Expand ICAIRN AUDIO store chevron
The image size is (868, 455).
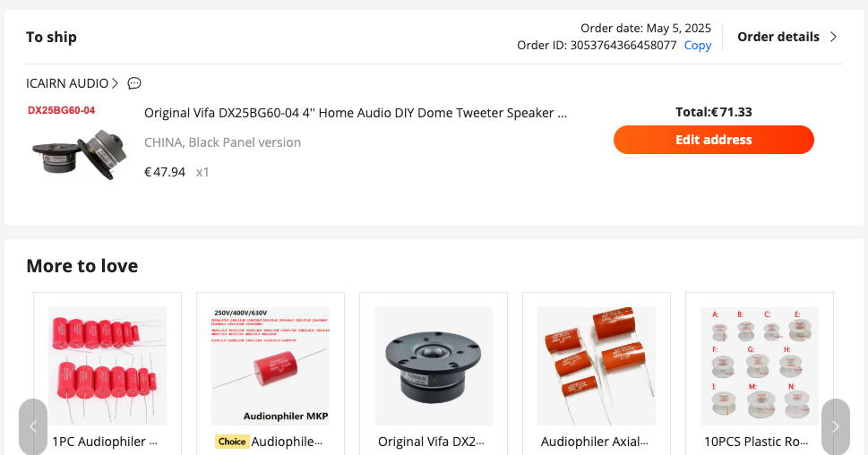tap(115, 83)
